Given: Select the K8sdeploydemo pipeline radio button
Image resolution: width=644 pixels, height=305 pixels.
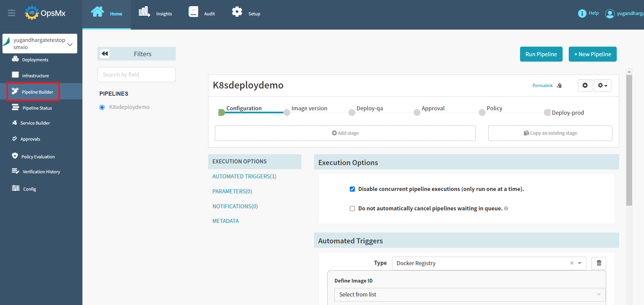Looking at the screenshot, I should point(102,107).
